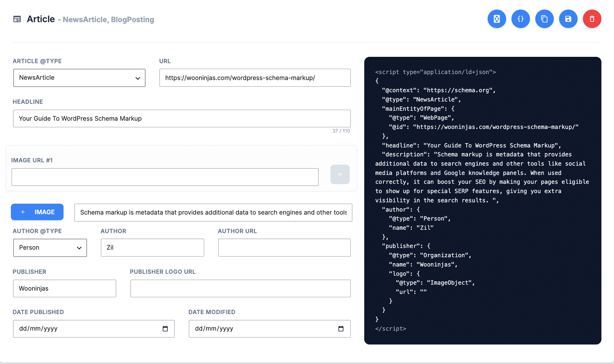Click the 'ARTICLE @TYPE' field label
Image resolution: width=614 pixels, height=364 pixels.
[37, 61]
